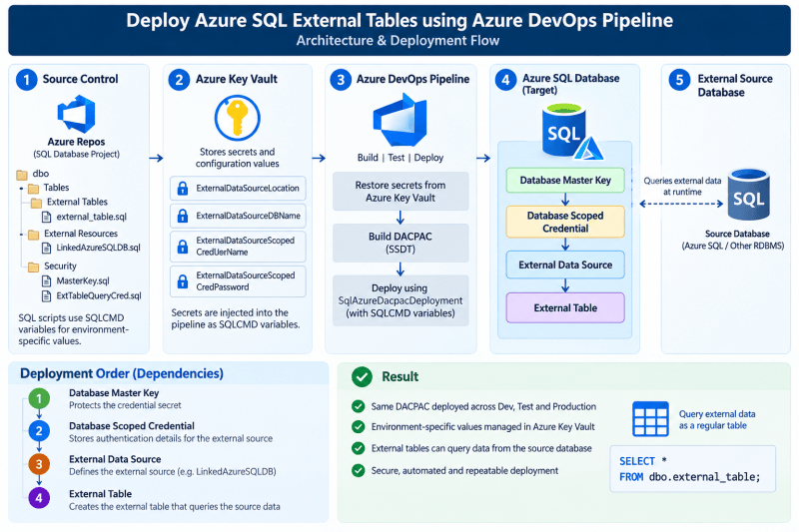Viewport: 799px width, 532px height.
Task: Click the lock icon beside ExternalDataSourceLocation
Action: coord(183,188)
